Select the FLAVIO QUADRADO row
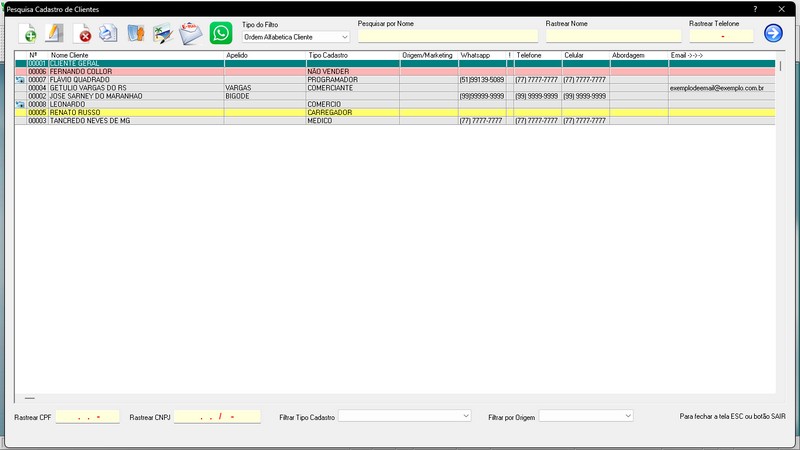The height and width of the screenshot is (450, 800). (395, 80)
